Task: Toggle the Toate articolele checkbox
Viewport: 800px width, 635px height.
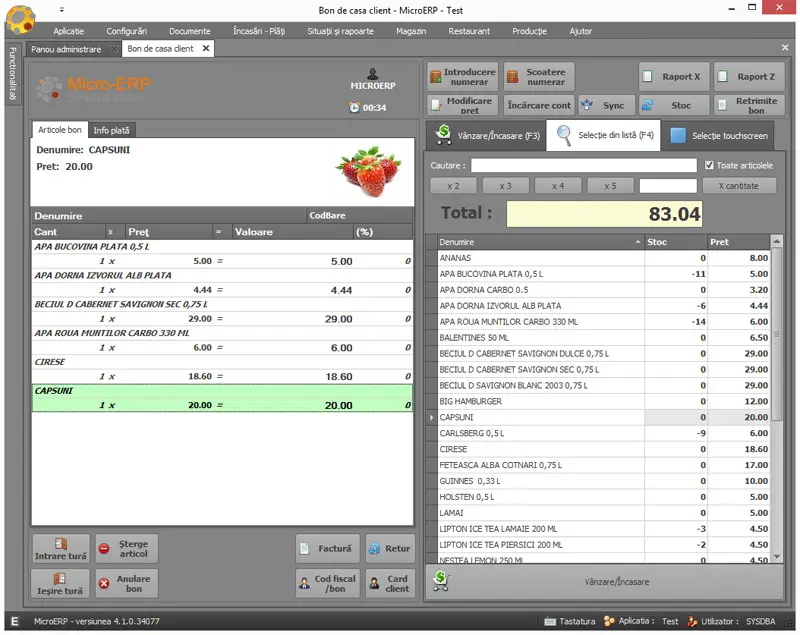Action: pyautogui.click(x=709, y=165)
